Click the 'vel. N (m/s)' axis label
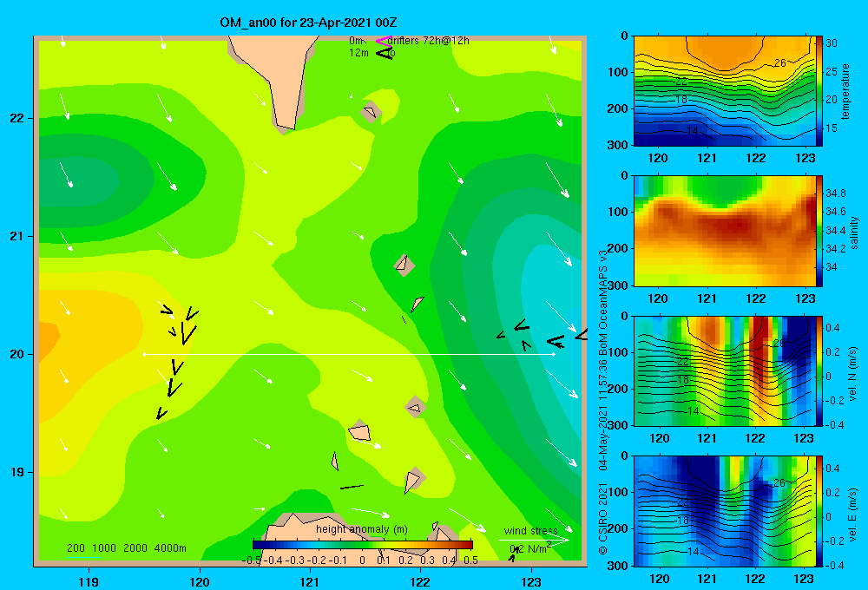Viewport: 868px width, 590px height. (x=853, y=374)
